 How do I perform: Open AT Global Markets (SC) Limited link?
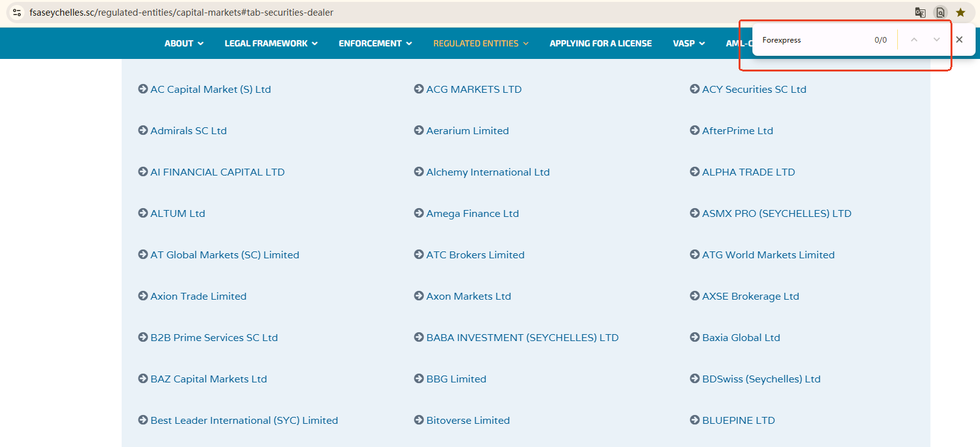pyautogui.click(x=224, y=255)
